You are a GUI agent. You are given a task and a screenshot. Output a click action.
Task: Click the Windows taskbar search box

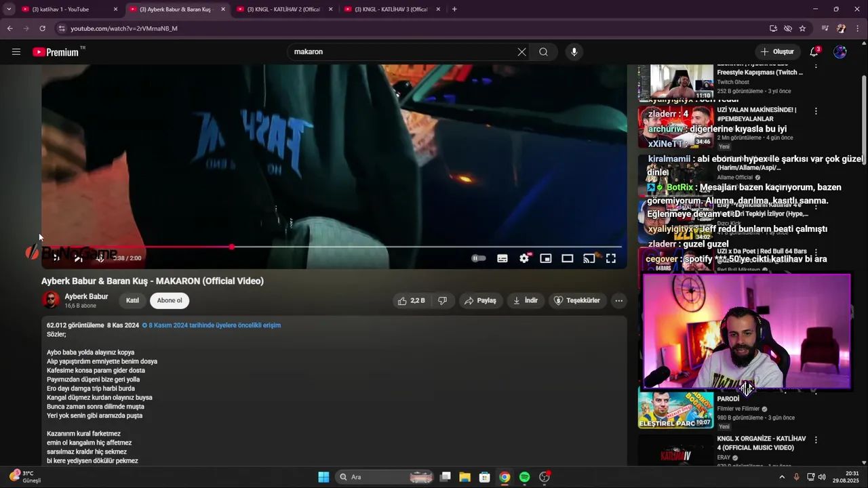(x=384, y=477)
